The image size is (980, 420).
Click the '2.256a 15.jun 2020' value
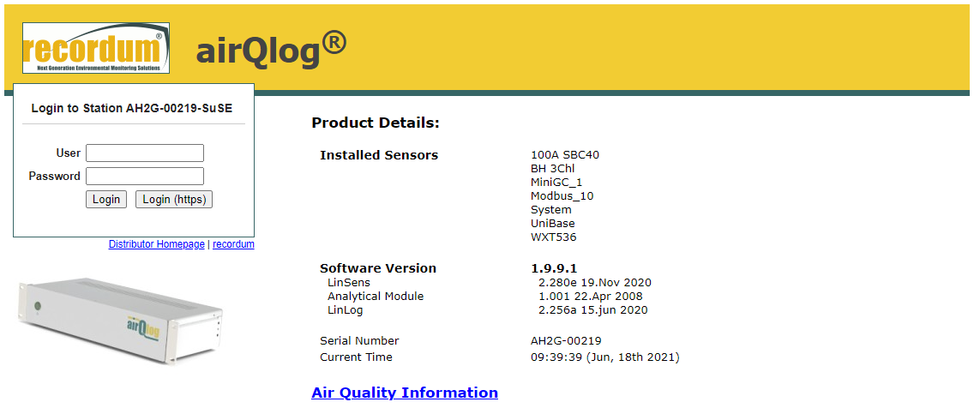[593, 310]
